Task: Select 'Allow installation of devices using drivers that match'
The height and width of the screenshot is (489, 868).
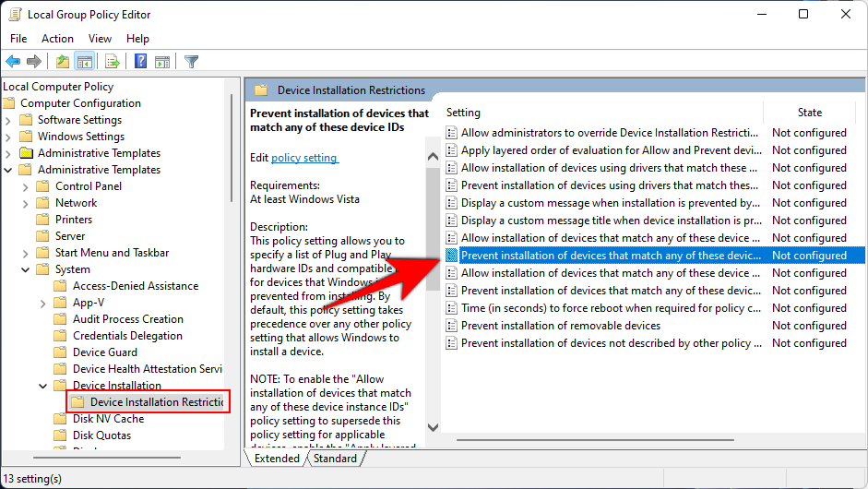Action: pos(609,168)
